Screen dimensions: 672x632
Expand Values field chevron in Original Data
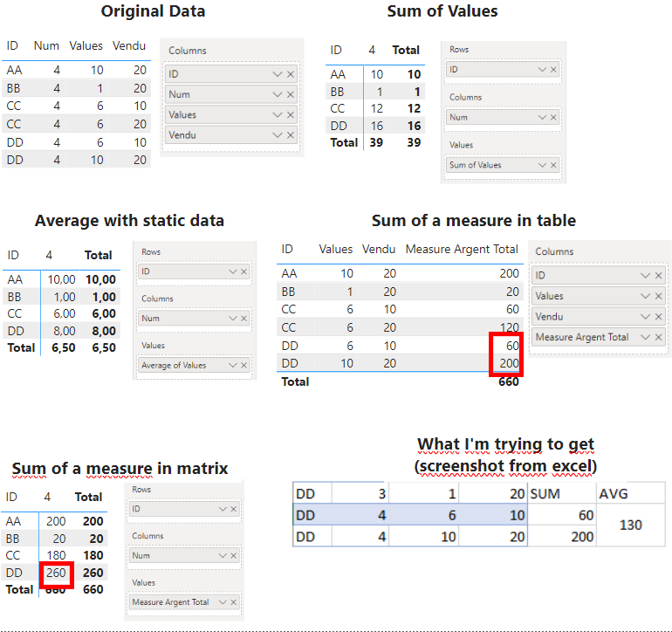click(278, 115)
